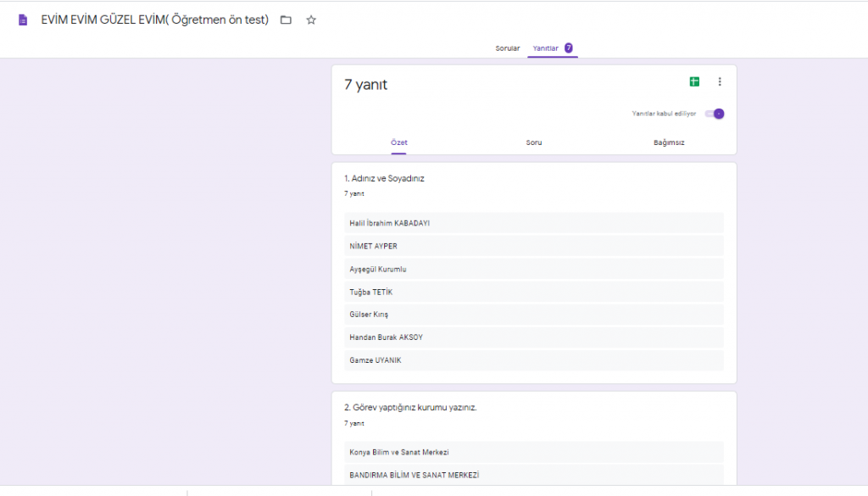Click the 7 yanıt heading text
868x496 pixels.
(x=365, y=85)
